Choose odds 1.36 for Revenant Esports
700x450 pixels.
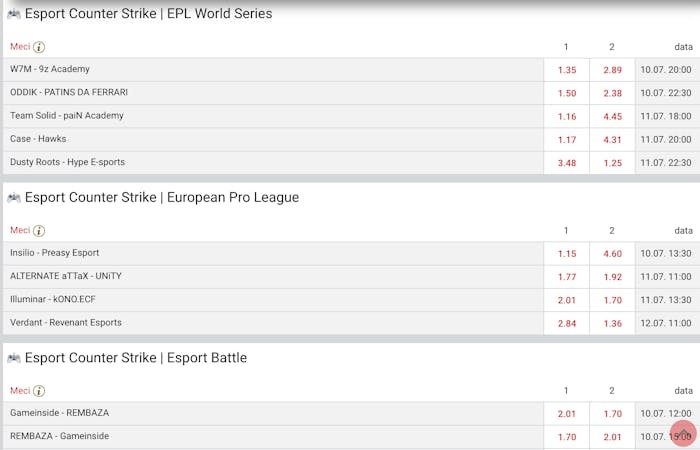612,323
